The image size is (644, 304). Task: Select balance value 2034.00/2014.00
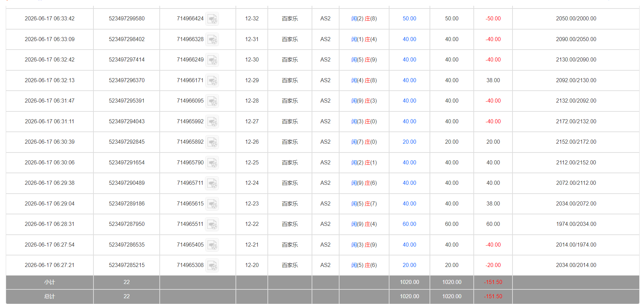click(x=576, y=265)
